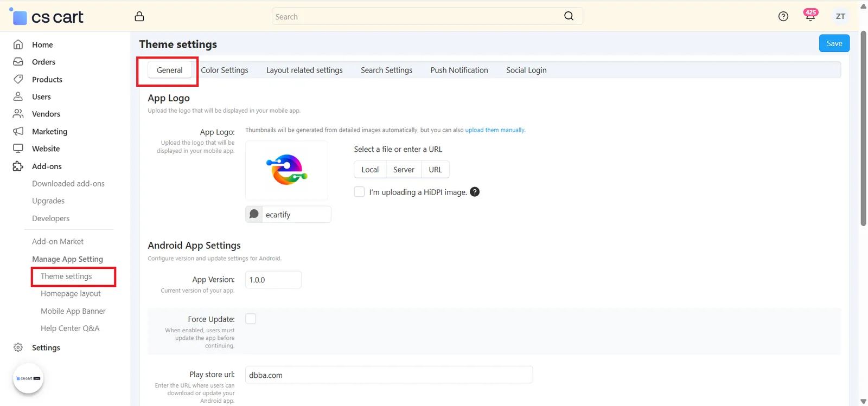Click the App Version field

[x=273, y=280]
